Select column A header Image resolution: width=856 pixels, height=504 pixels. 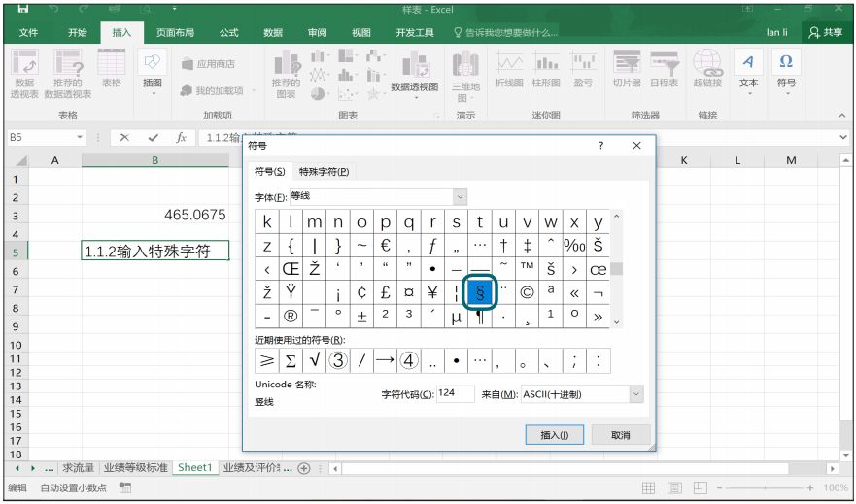54,160
